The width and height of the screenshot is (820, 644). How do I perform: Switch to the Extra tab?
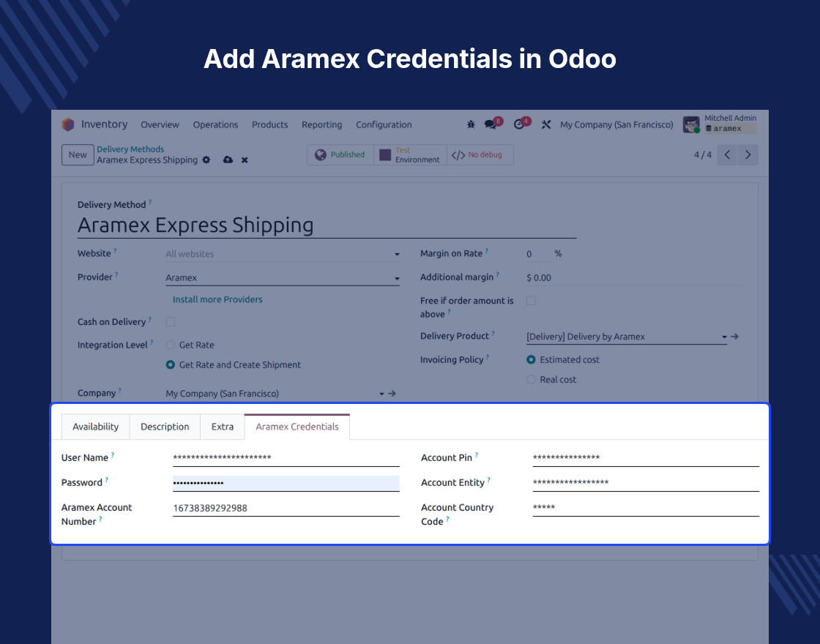pyautogui.click(x=223, y=427)
